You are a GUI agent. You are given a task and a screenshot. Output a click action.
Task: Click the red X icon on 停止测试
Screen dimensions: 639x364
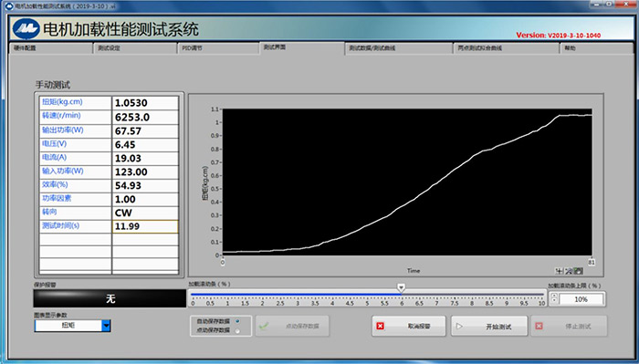pyautogui.click(x=539, y=326)
